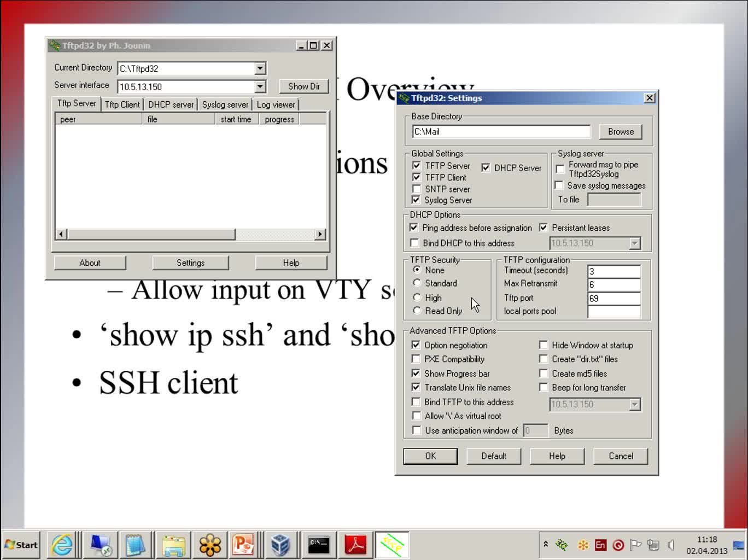Confirm settings with OK button
This screenshot has height=560, width=748.
coord(430,456)
